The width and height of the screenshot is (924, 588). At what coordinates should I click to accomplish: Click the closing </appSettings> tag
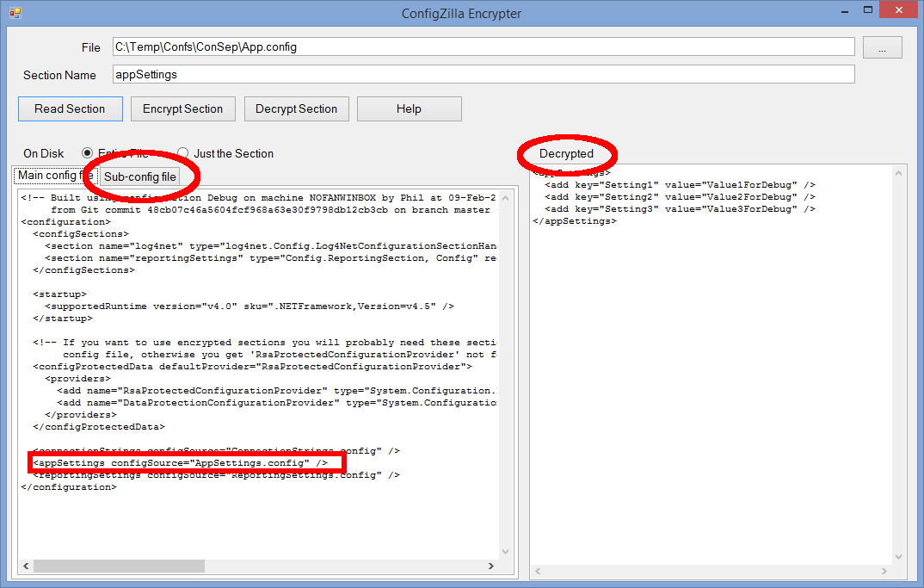[x=575, y=221]
